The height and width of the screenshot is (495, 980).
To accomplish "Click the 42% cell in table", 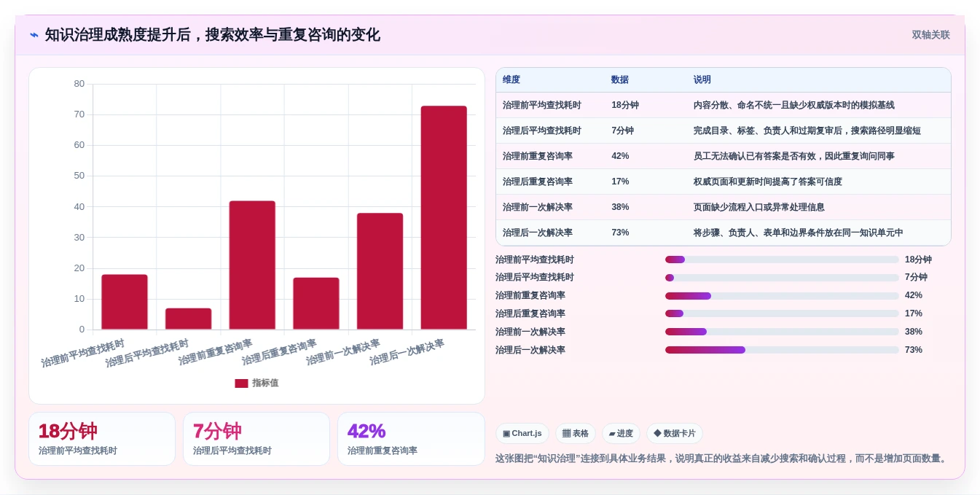I will (x=620, y=156).
